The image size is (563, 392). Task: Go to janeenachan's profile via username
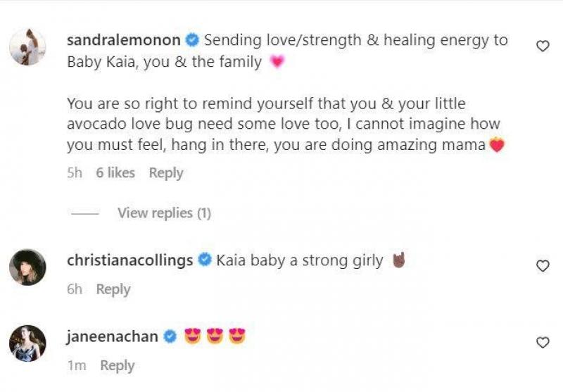click(113, 337)
